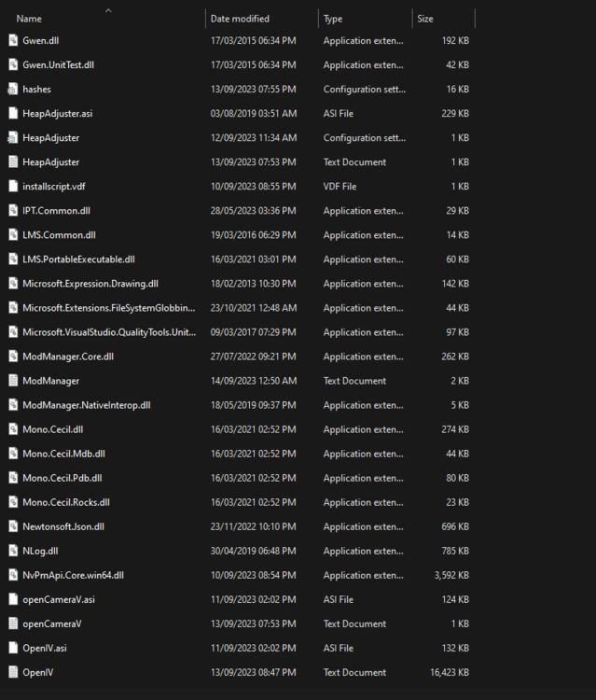
Task: Click the 785 KB size cell
Action: (455, 551)
